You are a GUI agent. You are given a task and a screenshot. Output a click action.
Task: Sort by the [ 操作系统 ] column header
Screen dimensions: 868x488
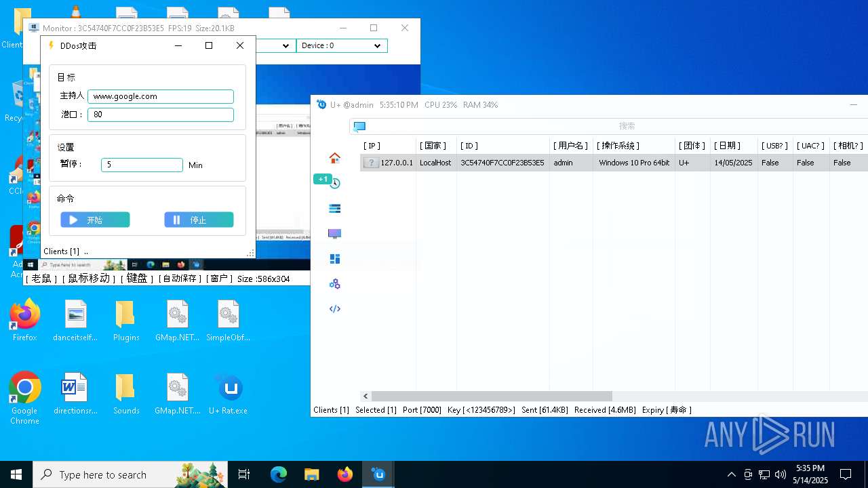coord(633,146)
